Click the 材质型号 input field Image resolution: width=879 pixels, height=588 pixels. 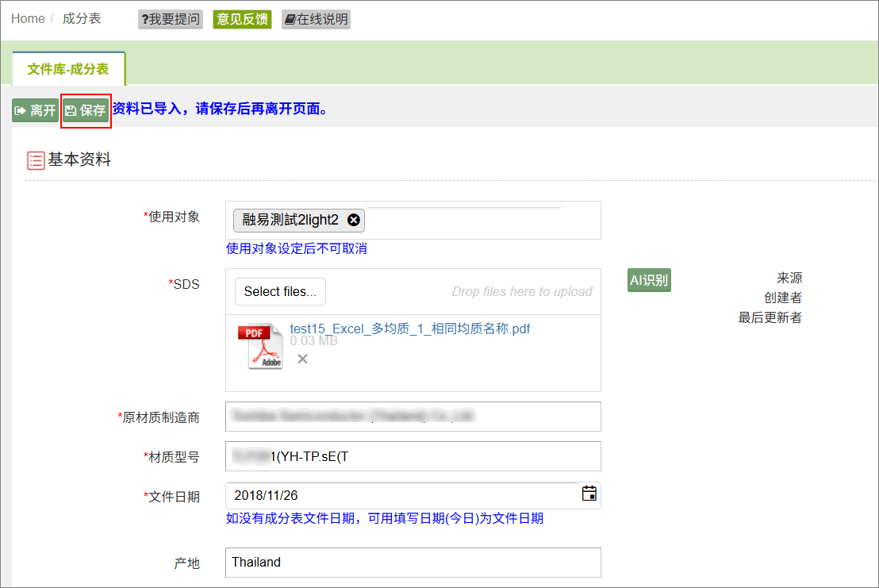[x=413, y=456]
